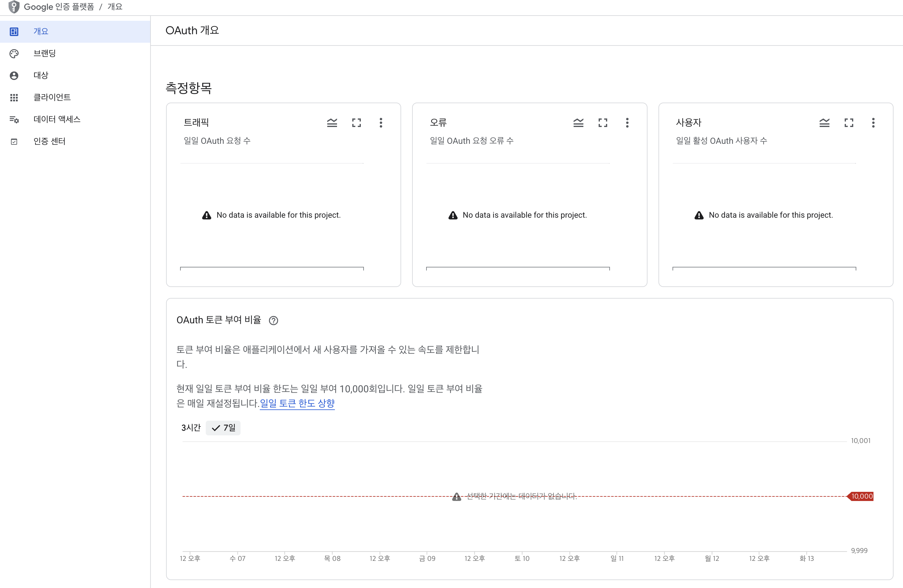Viewport: 903px width, 588px height.
Task: Click the 화 13 x-axis label
Action: click(807, 558)
